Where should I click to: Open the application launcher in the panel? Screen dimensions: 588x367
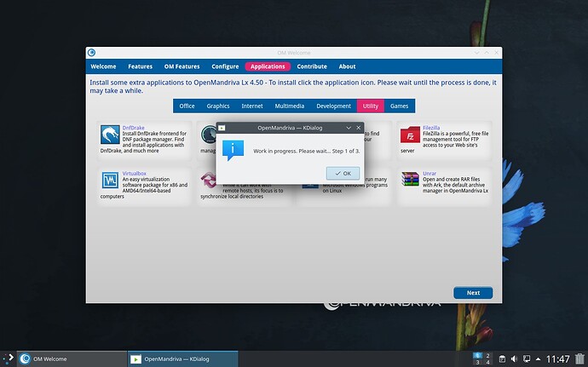coord(8,358)
